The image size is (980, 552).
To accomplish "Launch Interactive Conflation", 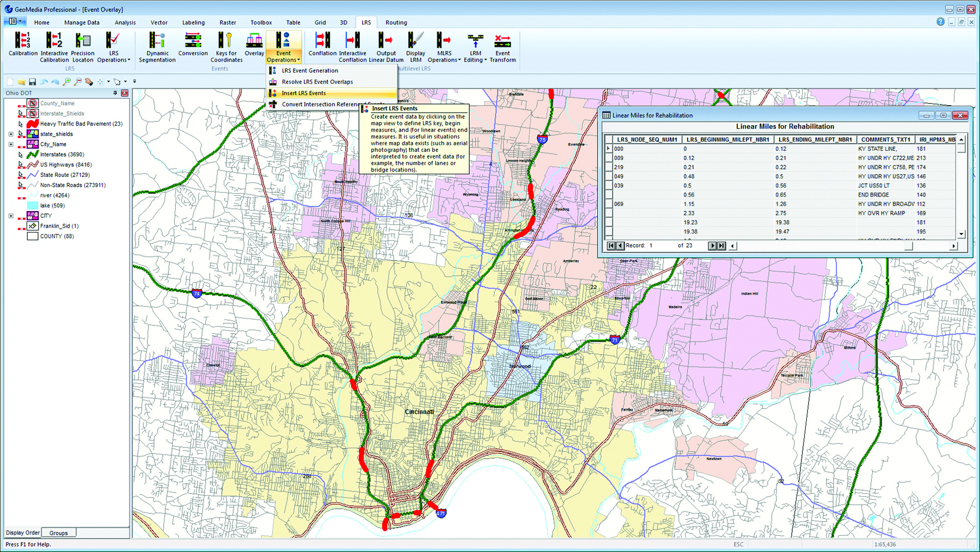I will tap(353, 47).
